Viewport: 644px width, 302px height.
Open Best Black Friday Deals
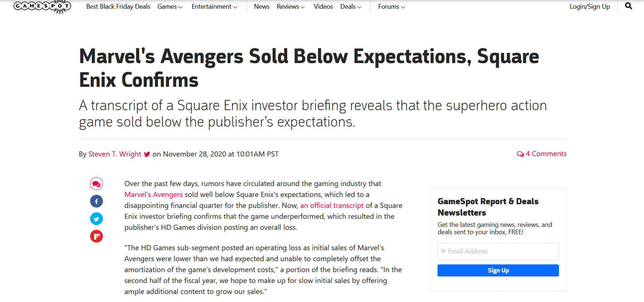pos(118,7)
